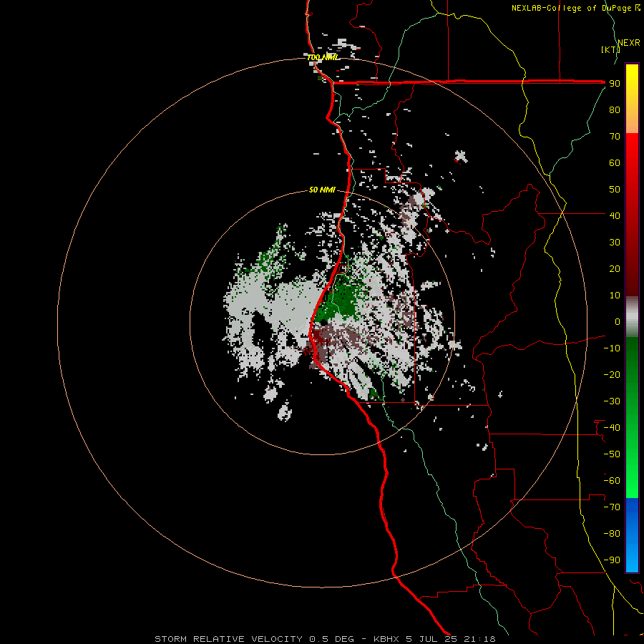644x644 pixels.
Task: Click the 50 value on the velocity scale
Action: (615, 190)
